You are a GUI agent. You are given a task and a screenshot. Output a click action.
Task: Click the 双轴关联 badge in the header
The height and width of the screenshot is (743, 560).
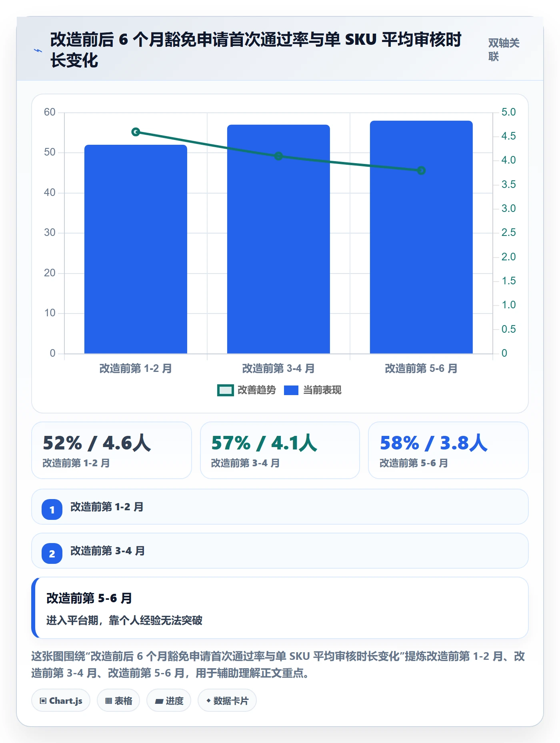pos(504,50)
